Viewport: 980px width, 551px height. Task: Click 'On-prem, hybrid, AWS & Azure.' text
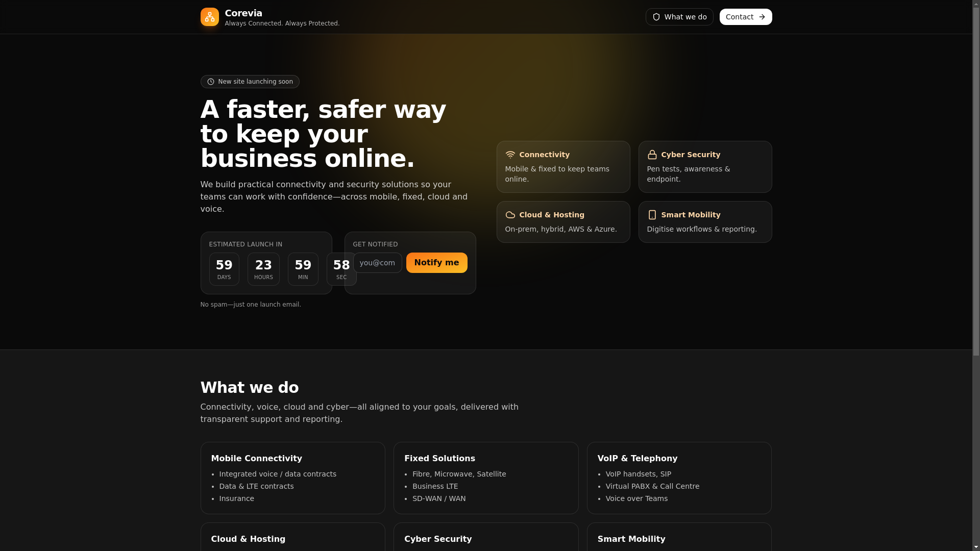coord(561,229)
